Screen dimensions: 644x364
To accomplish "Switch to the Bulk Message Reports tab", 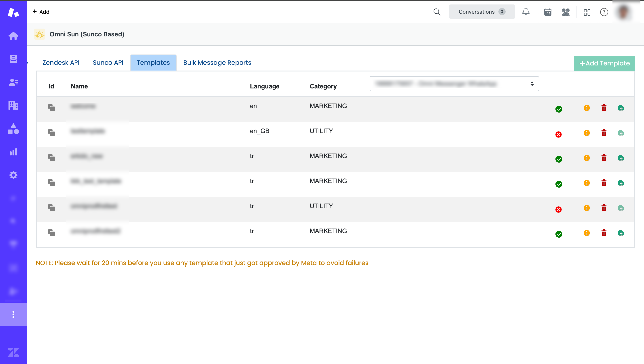I will pos(217,63).
